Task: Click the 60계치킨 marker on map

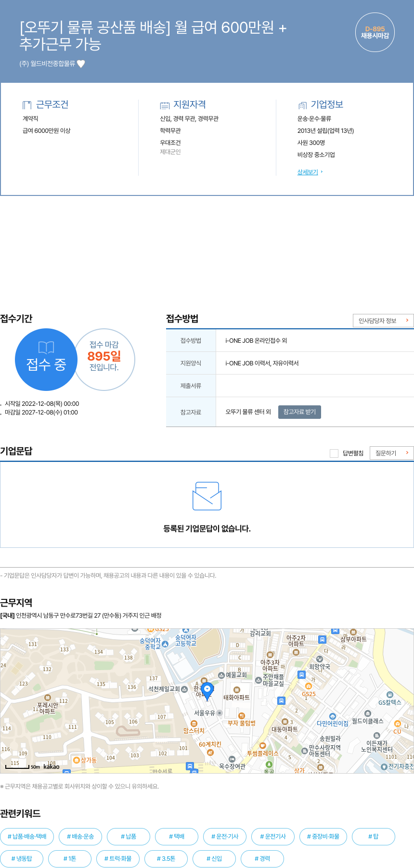Action: [210, 752]
